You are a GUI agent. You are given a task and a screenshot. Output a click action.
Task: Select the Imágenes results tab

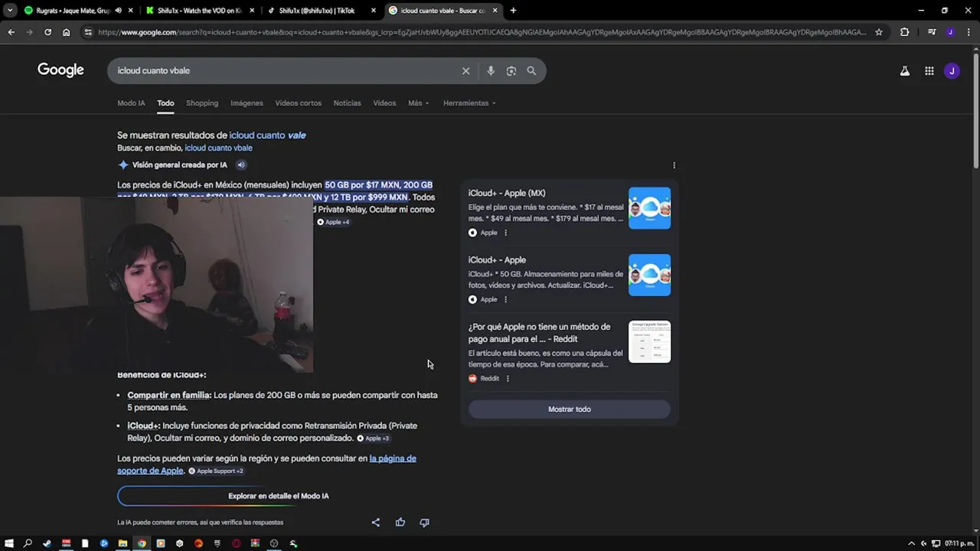(x=247, y=103)
